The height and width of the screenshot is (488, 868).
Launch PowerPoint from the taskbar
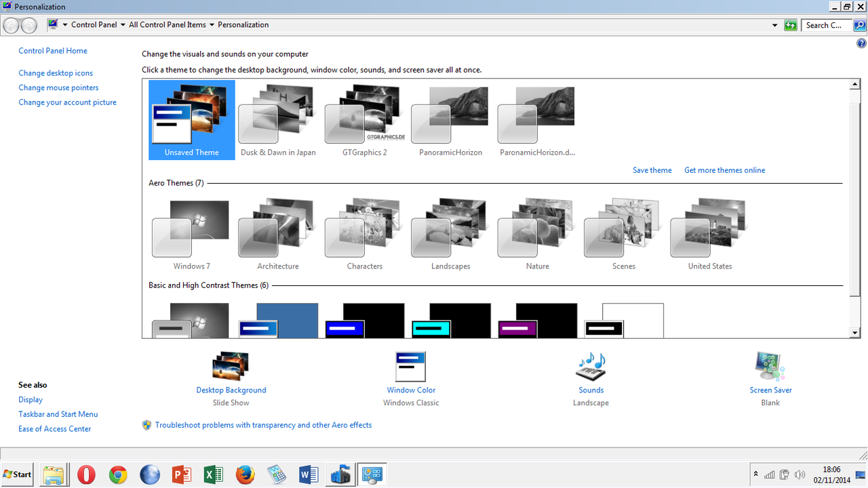182,474
